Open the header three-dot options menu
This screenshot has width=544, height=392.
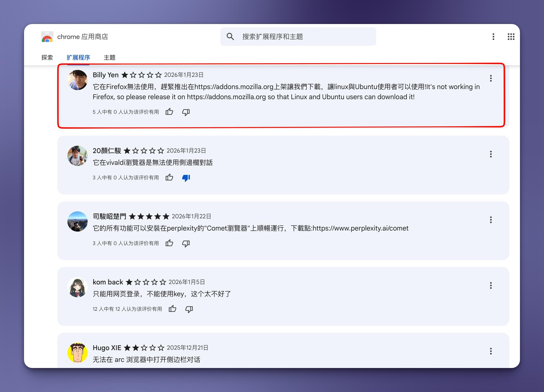tap(493, 37)
